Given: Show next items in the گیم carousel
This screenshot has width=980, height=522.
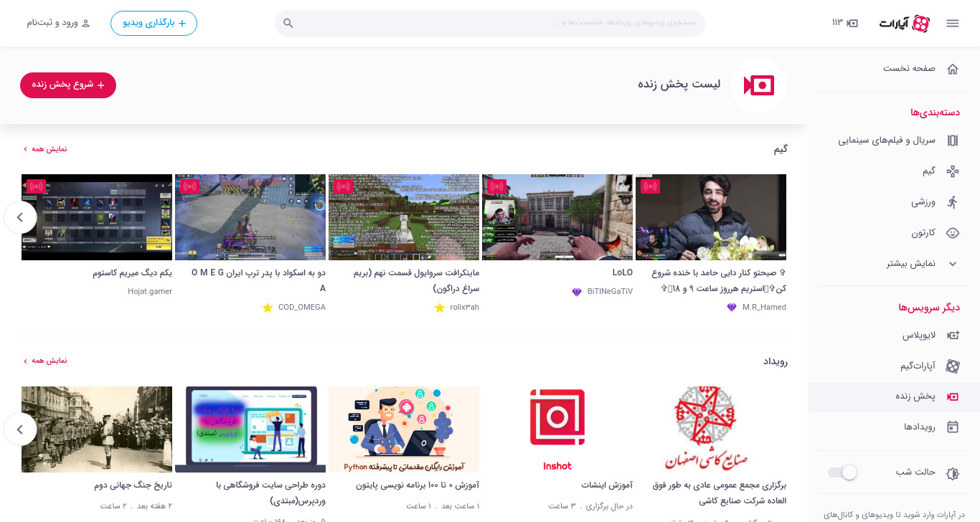Looking at the screenshot, I should [20, 217].
